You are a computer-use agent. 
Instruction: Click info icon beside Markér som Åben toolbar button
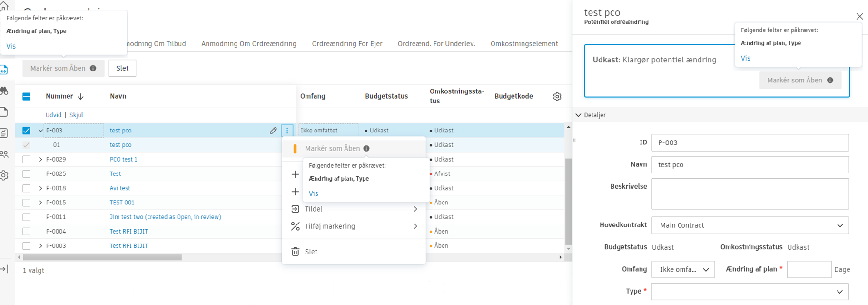[x=93, y=68]
